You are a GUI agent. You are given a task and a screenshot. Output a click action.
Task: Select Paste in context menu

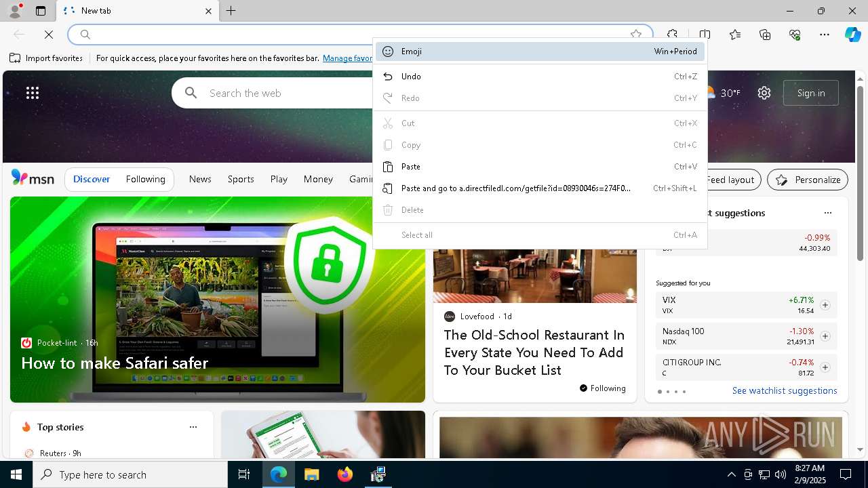click(x=540, y=167)
